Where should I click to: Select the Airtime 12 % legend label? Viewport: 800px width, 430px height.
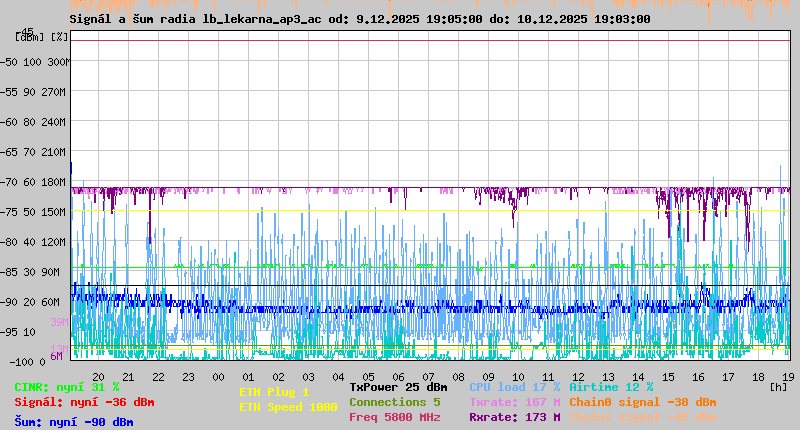pyautogui.click(x=611, y=387)
